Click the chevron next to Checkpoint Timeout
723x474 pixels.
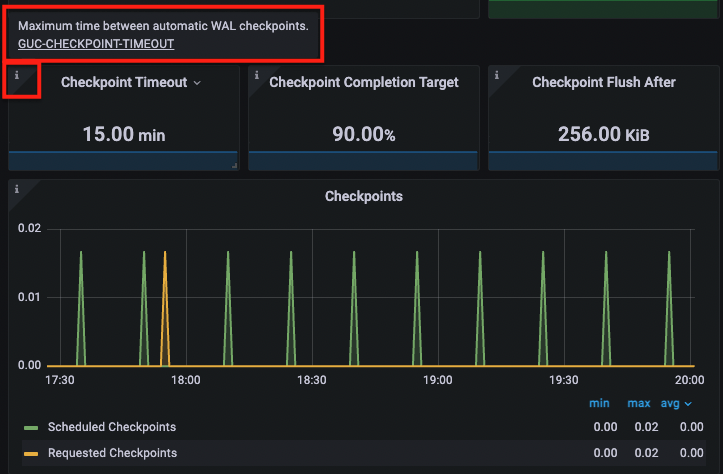tap(197, 83)
